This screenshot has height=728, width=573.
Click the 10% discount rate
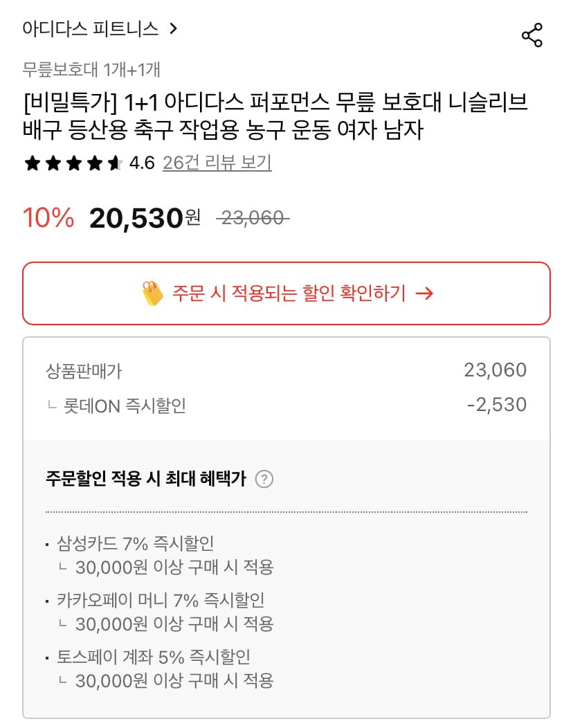pos(48,218)
